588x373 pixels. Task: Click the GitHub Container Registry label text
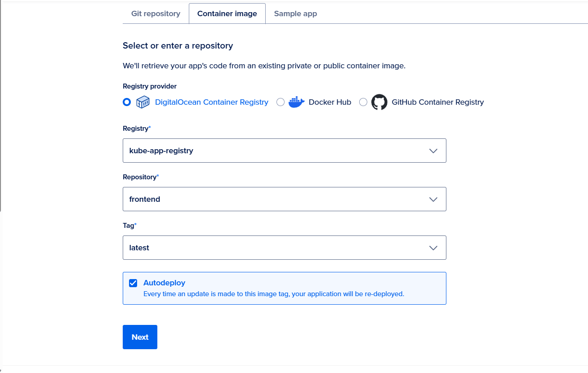click(438, 102)
